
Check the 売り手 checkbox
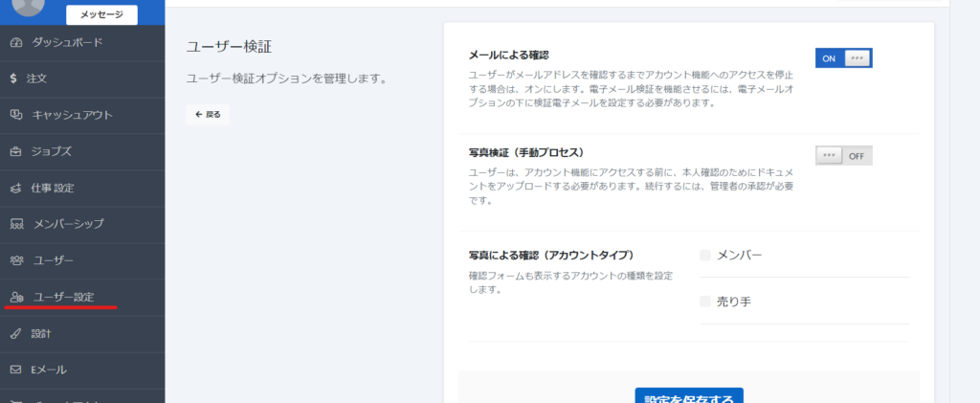[705, 302]
